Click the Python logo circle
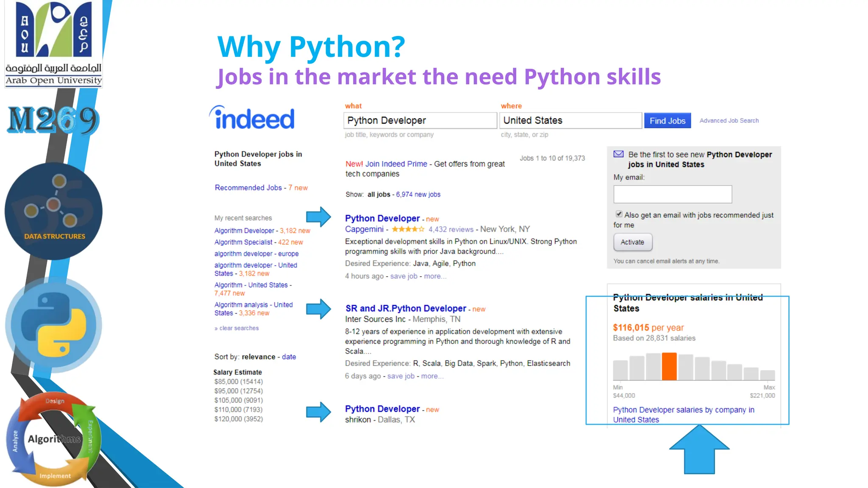Viewport: 868px width, 488px height. point(53,325)
